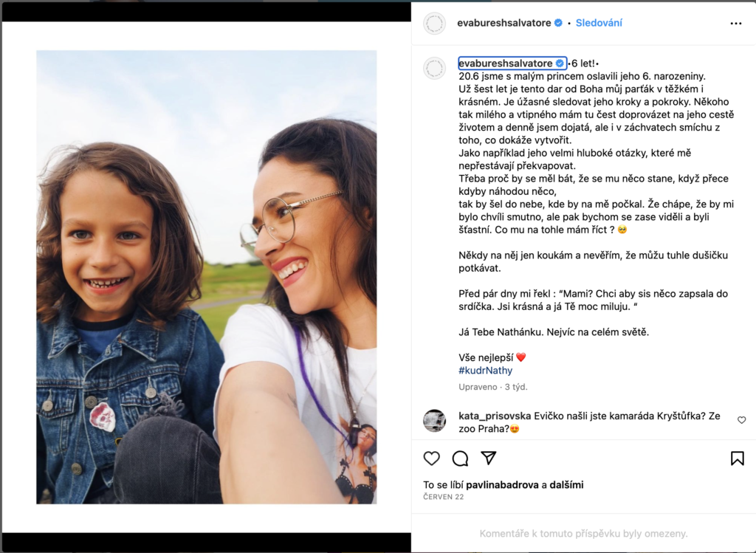The width and height of the screenshot is (756, 553).
Task: Click the restricted comments field at bottom
Action: [583, 533]
